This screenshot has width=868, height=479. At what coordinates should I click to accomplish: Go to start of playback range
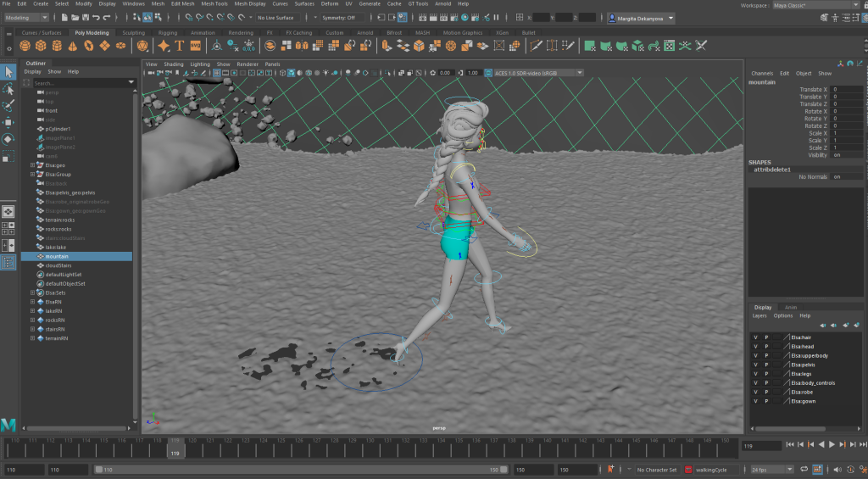(x=790, y=445)
